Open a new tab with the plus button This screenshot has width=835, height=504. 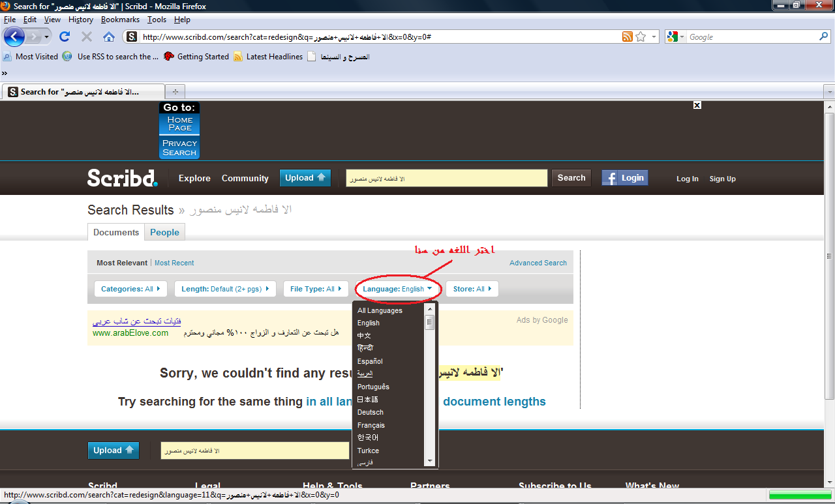[175, 92]
